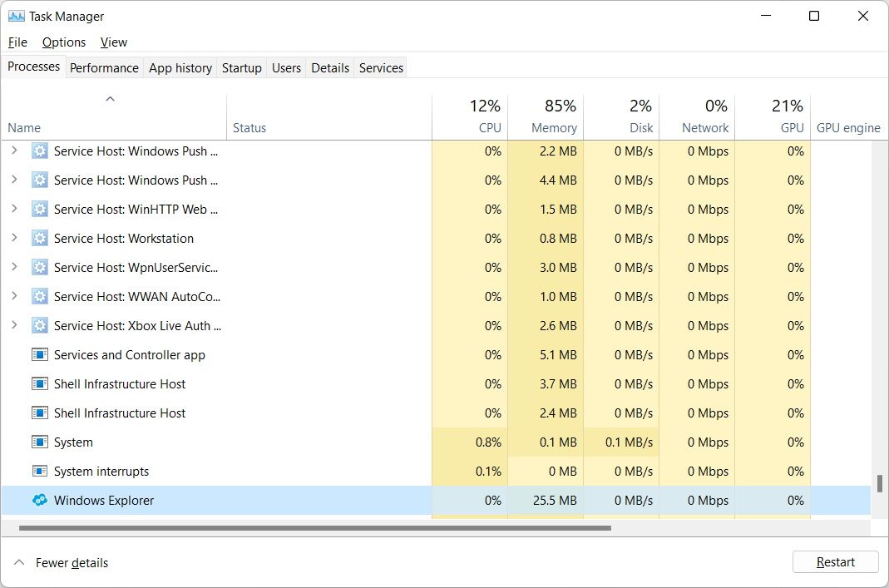The width and height of the screenshot is (889, 588).
Task: Expand the Service Host: WinHTTP Web row
Action: click(15, 209)
